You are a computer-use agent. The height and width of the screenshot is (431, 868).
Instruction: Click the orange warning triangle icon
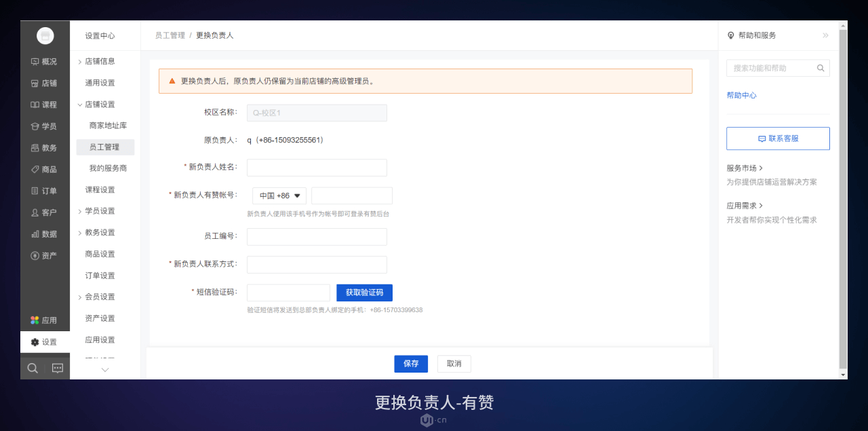[172, 81]
